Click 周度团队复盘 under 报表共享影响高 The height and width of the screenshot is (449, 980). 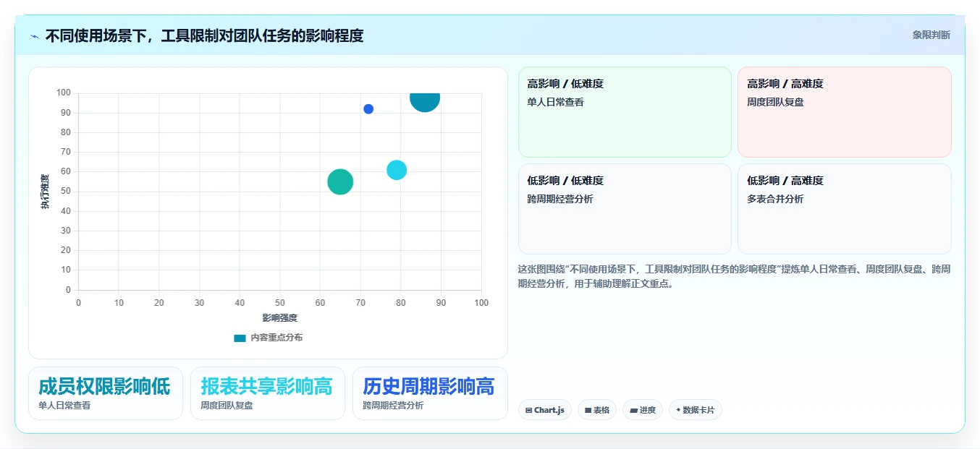click(x=227, y=406)
